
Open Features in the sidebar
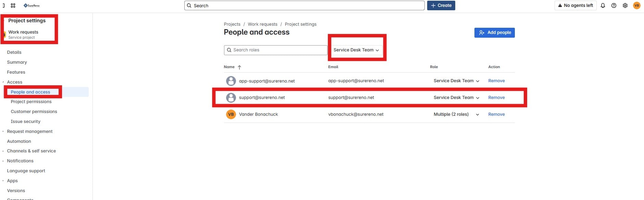16,72
